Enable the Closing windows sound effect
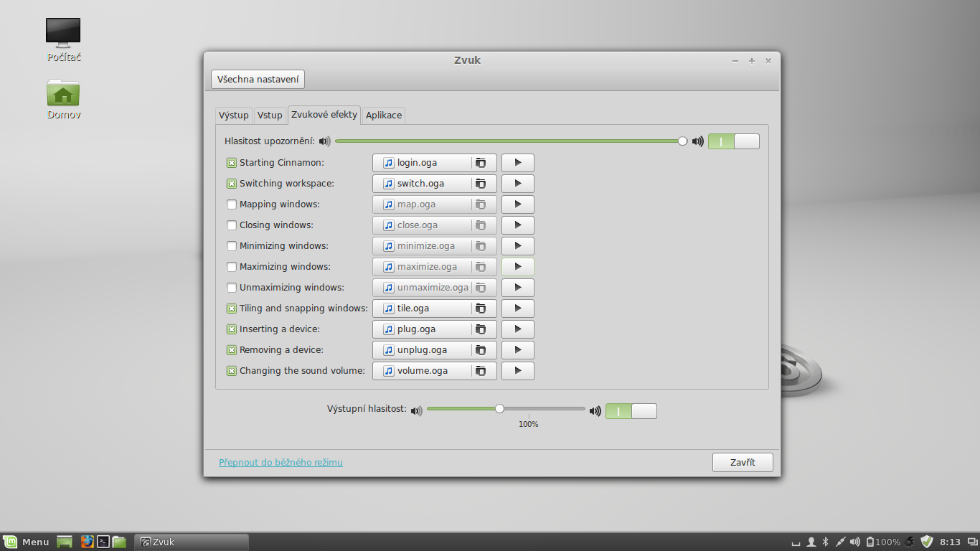 pyautogui.click(x=231, y=225)
